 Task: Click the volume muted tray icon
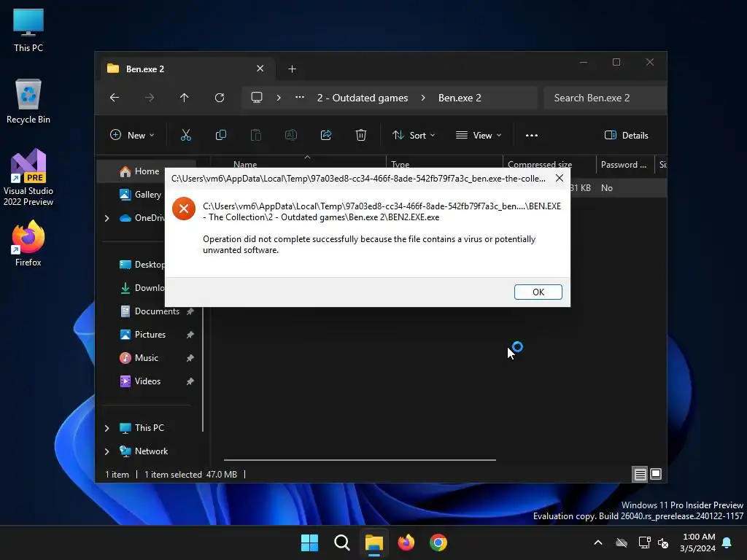(663, 542)
